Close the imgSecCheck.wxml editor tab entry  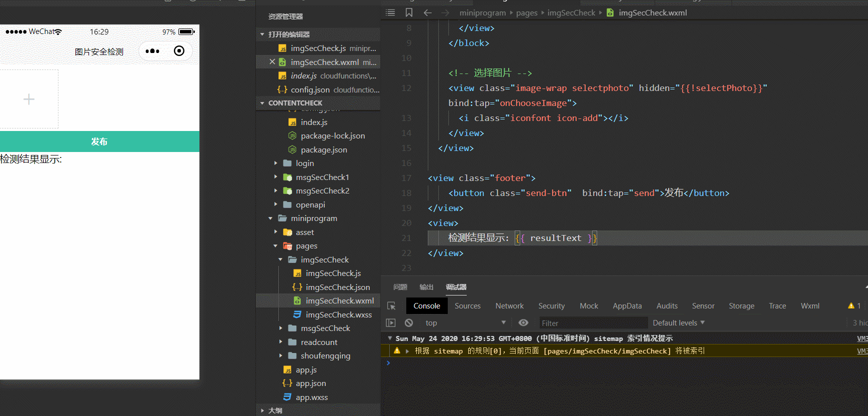click(x=272, y=62)
